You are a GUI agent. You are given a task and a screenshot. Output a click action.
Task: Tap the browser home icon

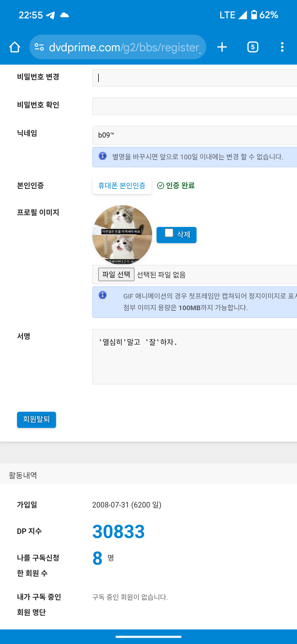[15, 47]
